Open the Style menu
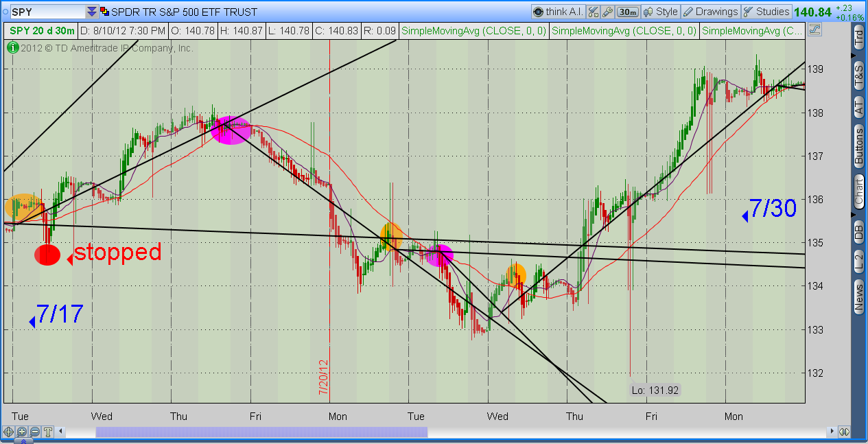Screen dimensions: 868x444 [x=660, y=12]
